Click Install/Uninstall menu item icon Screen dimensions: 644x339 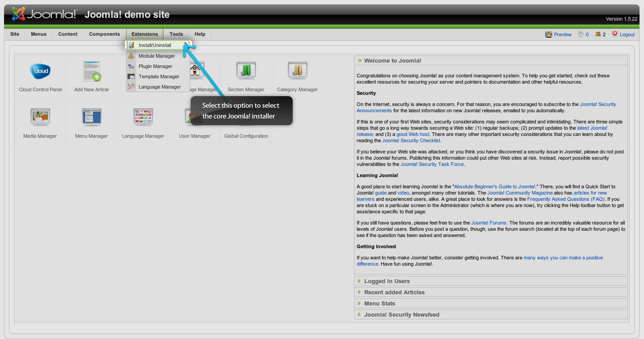tap(131, 45)
